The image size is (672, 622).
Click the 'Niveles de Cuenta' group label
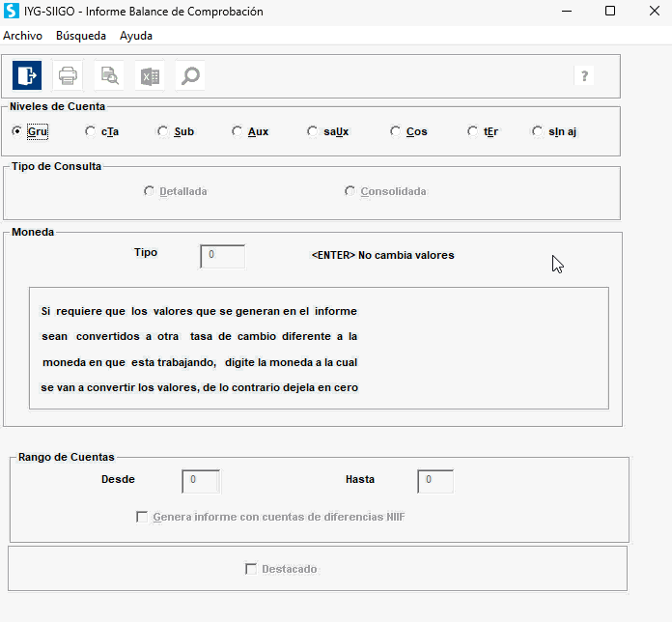(x=57, y=106)
